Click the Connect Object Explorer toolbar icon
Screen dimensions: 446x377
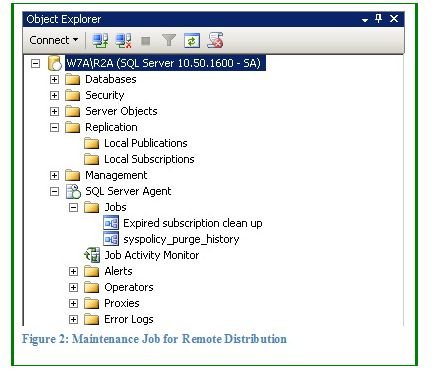click(100, 41)
